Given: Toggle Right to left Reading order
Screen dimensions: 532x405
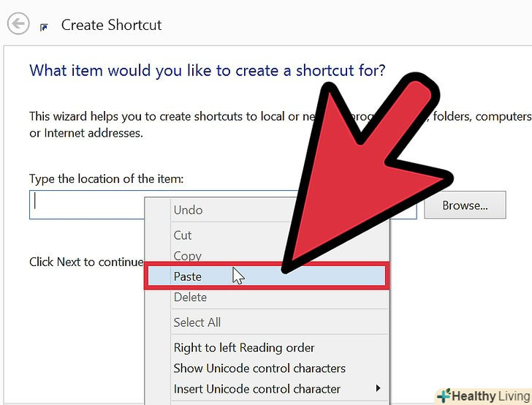Looking at the screenshot, I should pos(267,348).
